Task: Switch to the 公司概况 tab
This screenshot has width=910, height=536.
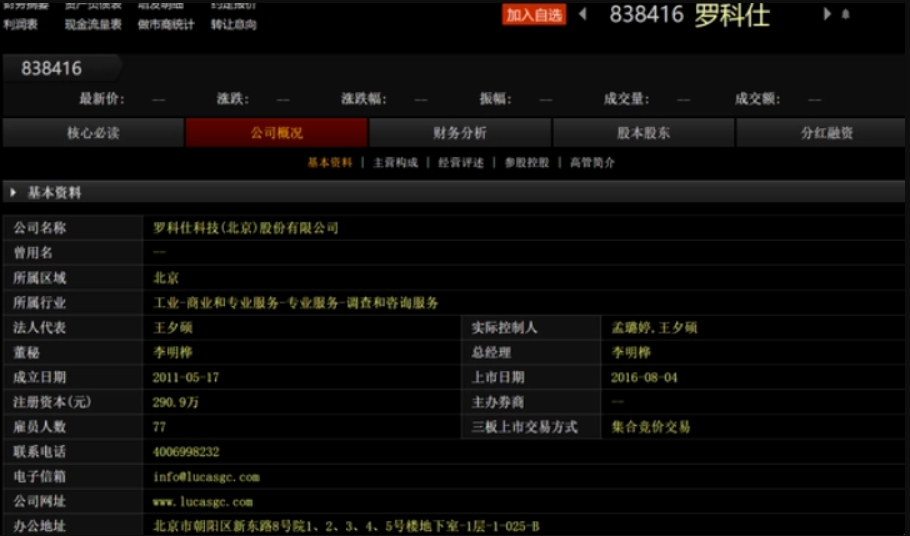Action: click(276, 133)
